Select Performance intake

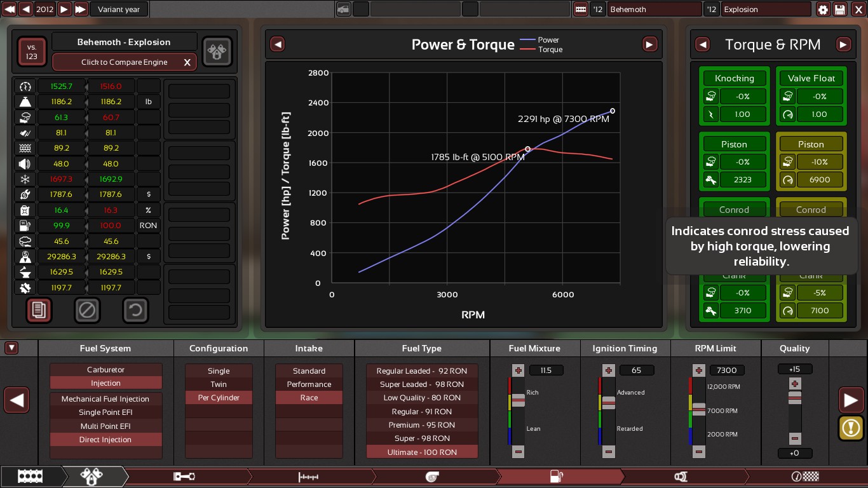coord(309,384)
